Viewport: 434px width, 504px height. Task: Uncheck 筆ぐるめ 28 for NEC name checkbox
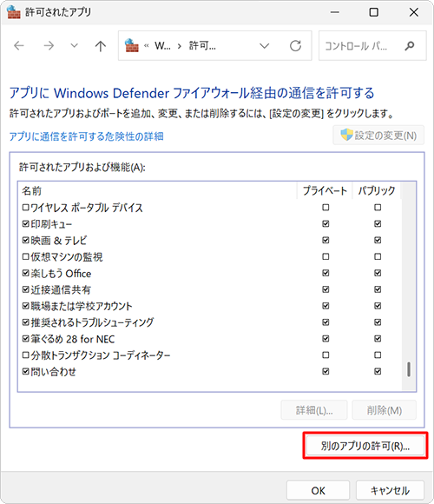click(26, 339)
